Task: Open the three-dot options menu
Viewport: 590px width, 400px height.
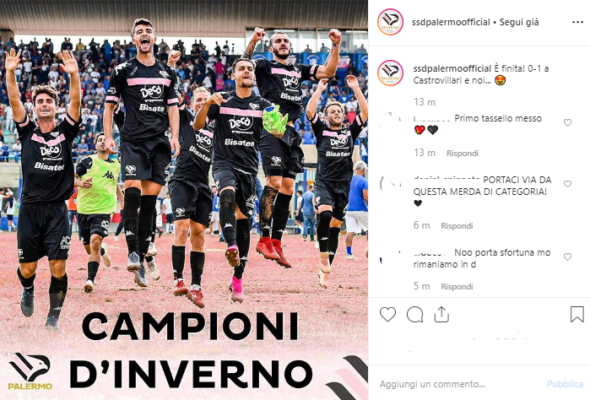Action: (x=578, y=22)
